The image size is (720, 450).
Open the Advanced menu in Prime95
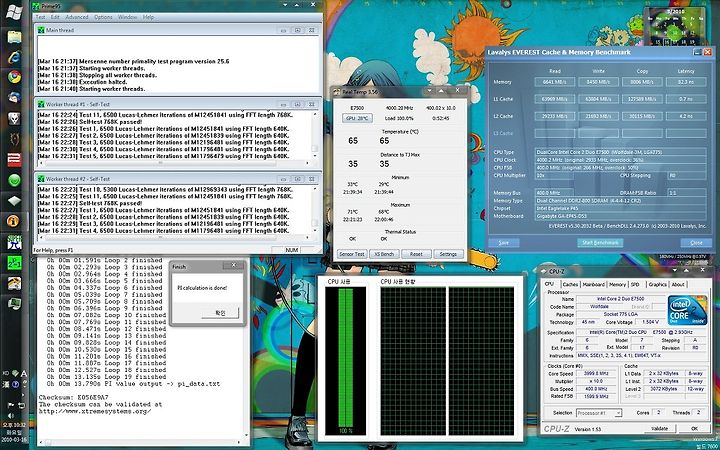77,17
